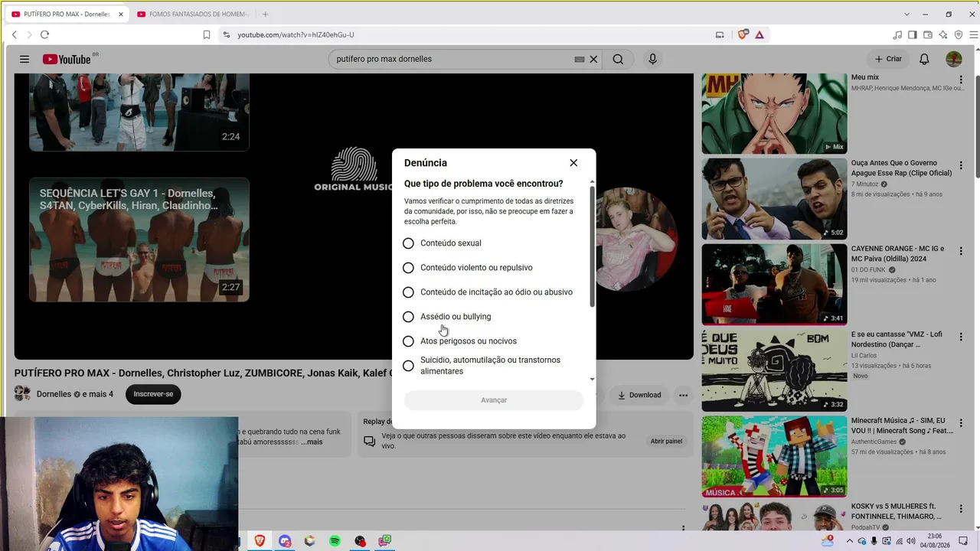Select Atos perigosos ou nocivos option
This screenshot has height=551, width=980.
click(408, 341)
